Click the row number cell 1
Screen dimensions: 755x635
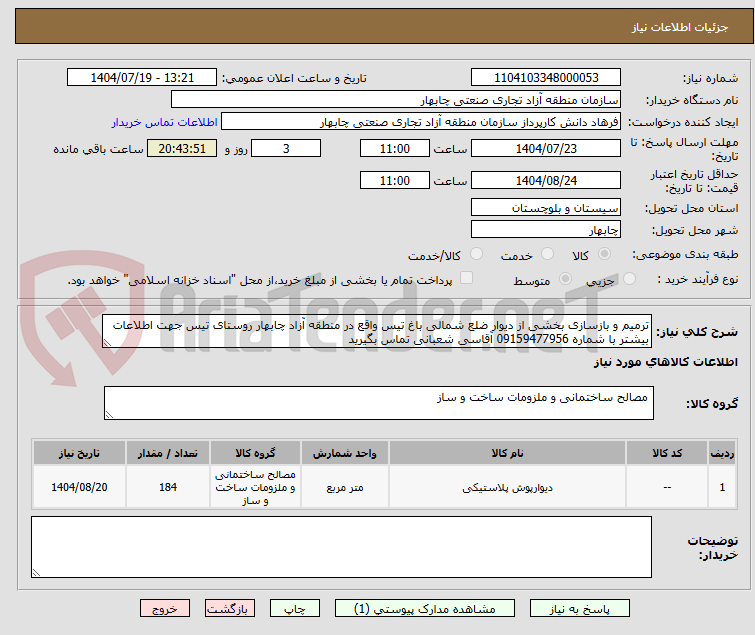(722, 487)
